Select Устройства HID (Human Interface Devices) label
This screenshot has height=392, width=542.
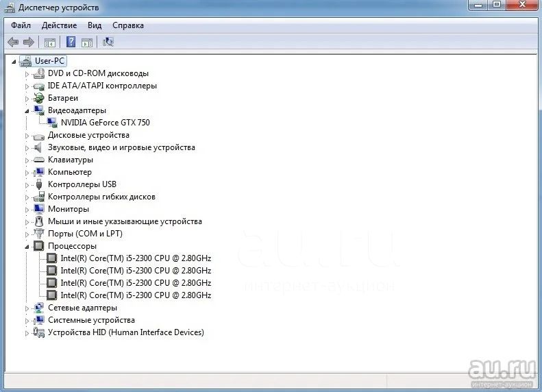click(x=126, y=332)
